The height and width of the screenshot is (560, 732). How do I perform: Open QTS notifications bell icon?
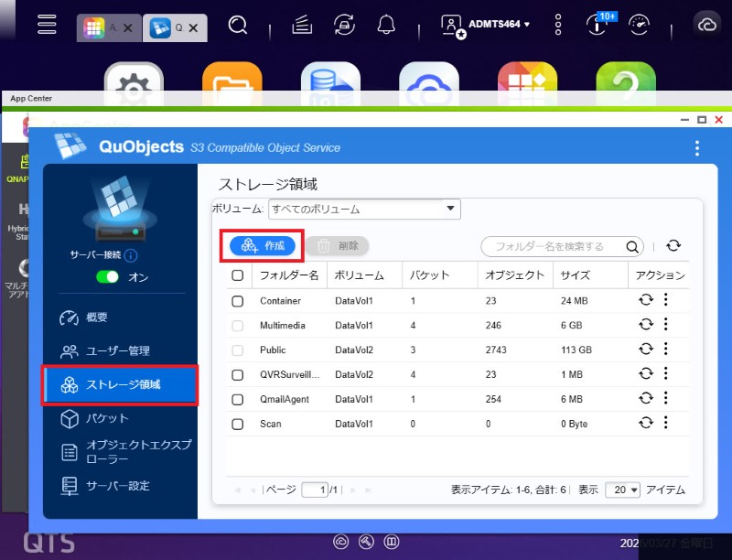pyautogui.click(x=387, y=25)
